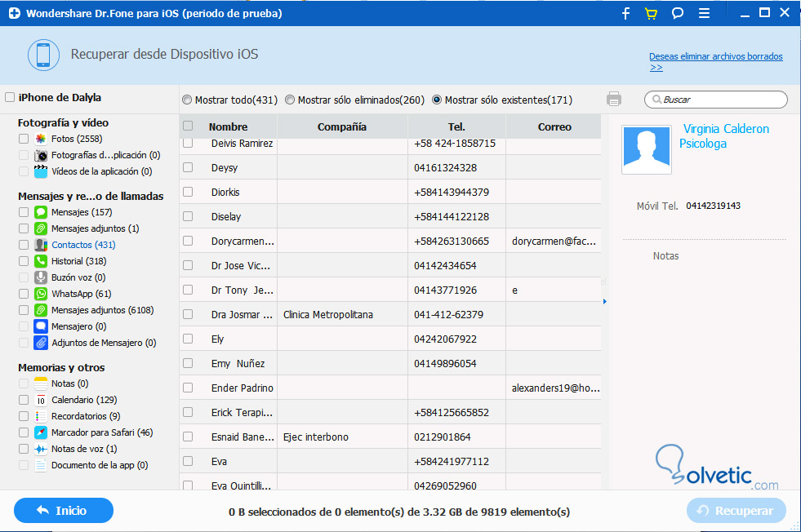Click the yellow Notas icon
The height and width of the screenshot is (532, 801).
(41, 384)
